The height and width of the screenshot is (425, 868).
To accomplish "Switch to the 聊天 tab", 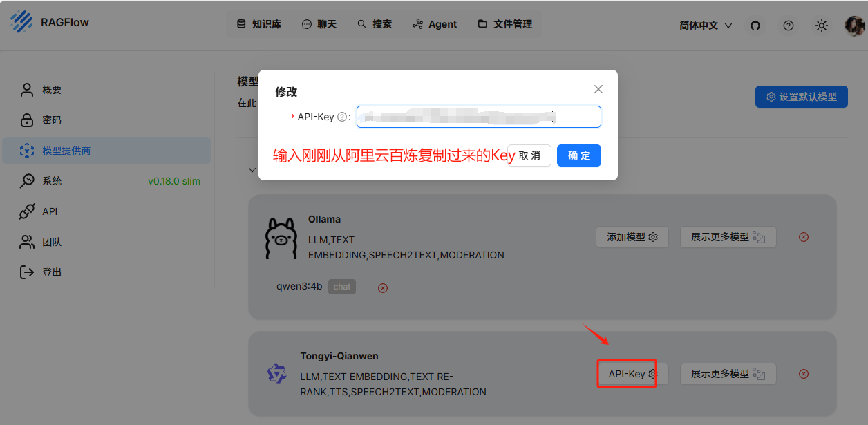I will pyautogui.click(x=319, y=24).
